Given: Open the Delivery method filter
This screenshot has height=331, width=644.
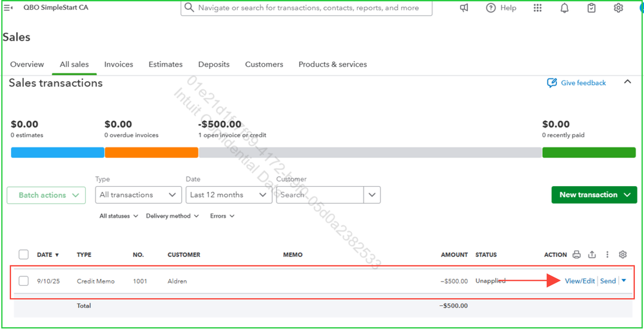Looking at the screenshot, I should 173,216.
